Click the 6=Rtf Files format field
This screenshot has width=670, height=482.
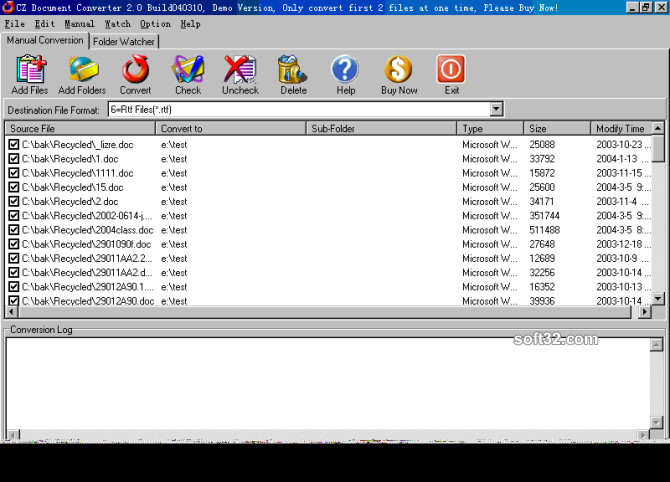[299, 109]
